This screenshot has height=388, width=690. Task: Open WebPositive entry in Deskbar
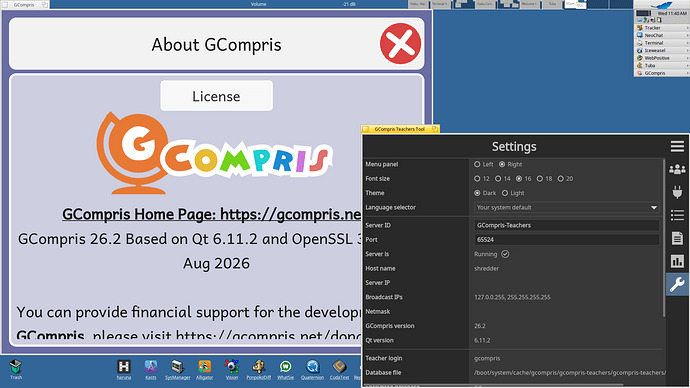[x=661, y=58]
